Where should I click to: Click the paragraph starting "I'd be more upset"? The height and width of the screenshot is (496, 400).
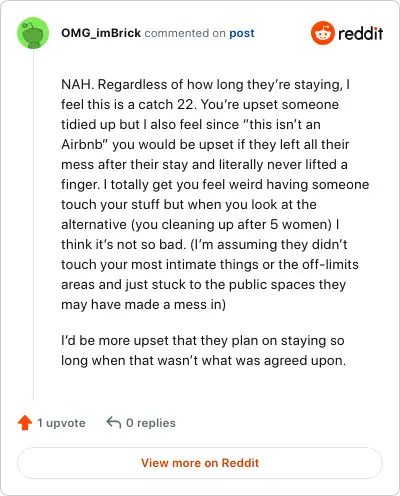[203, 350]
